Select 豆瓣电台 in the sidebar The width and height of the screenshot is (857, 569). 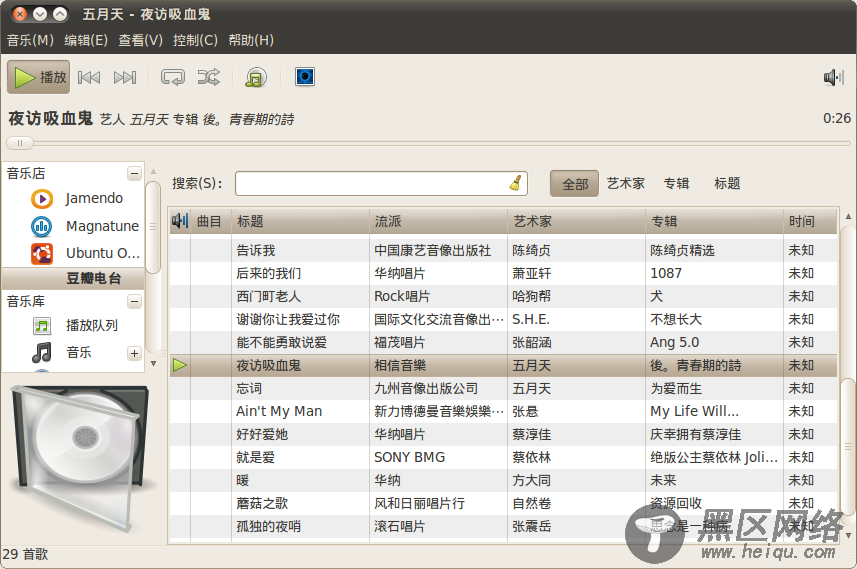[x=73, y=278]
